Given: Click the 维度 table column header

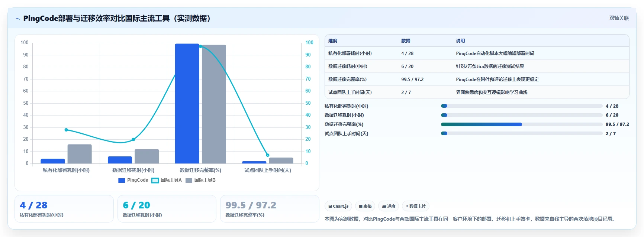Looking at the screenshot, I should click(333, 41).
